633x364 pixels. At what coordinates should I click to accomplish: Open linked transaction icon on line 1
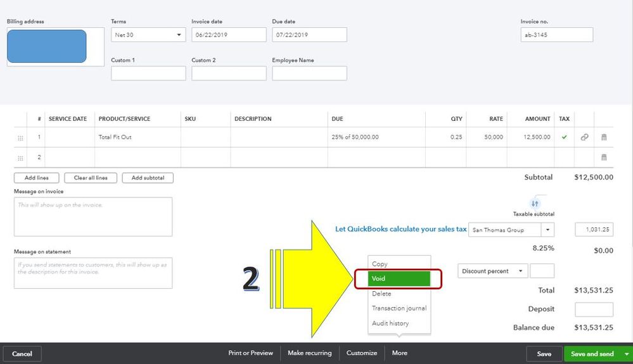584,137
